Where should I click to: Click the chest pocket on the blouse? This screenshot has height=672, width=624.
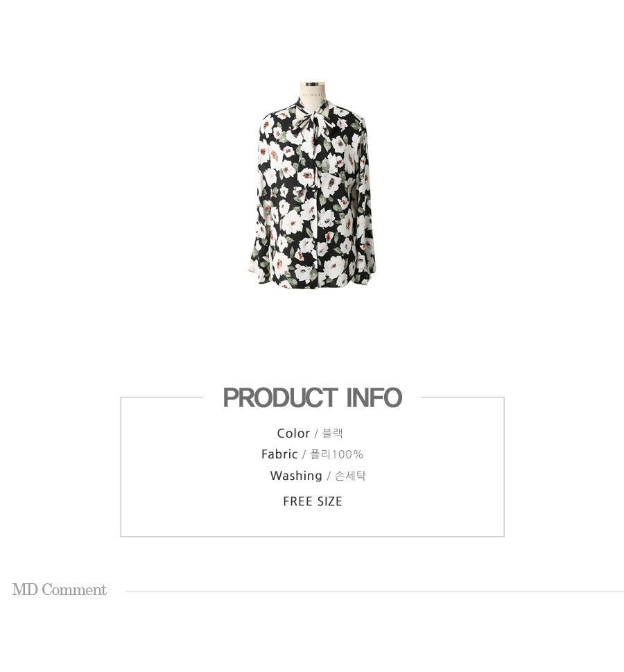[x=331, y=183]
